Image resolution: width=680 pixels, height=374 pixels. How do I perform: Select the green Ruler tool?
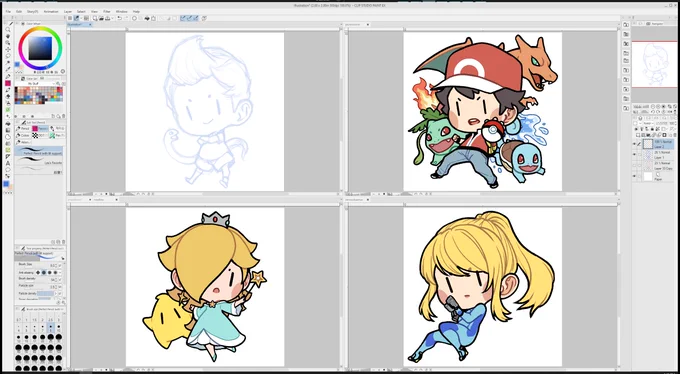coord(8,150)
